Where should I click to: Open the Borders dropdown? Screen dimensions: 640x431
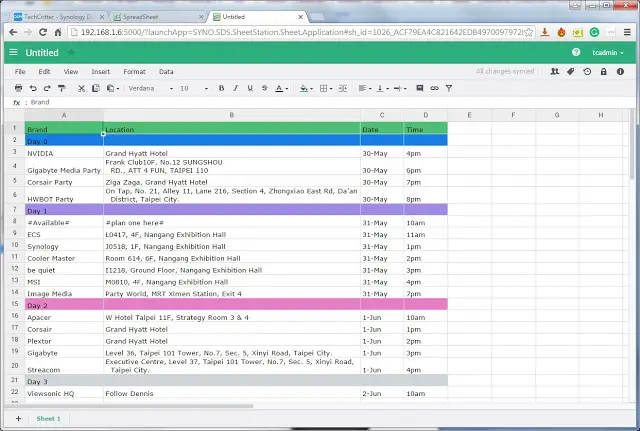pyautogui.click(x=326, y=88)
